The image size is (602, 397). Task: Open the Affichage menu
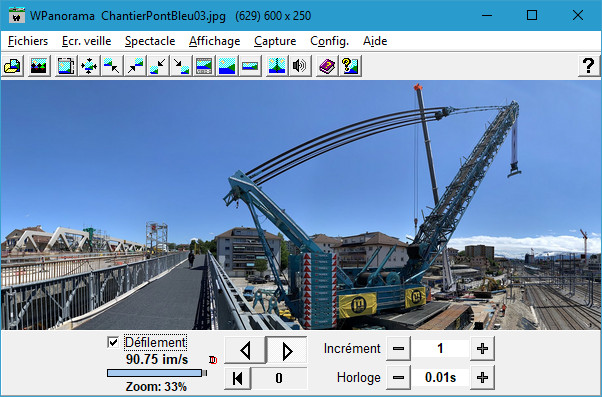(x=214, y=41)
